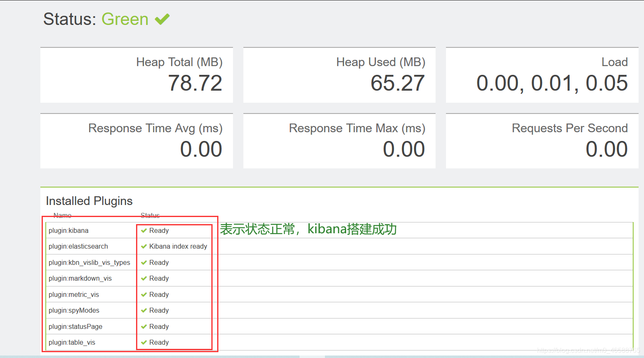
Task: Click the checkmark in plugin:statusPage row
Action: (x=144, y=326)
